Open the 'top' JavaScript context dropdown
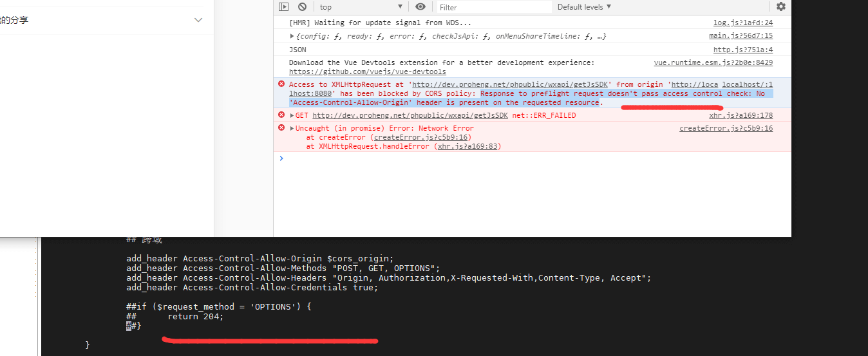The width and height of the screenshot is (868, 356). [x=361, y=7]
